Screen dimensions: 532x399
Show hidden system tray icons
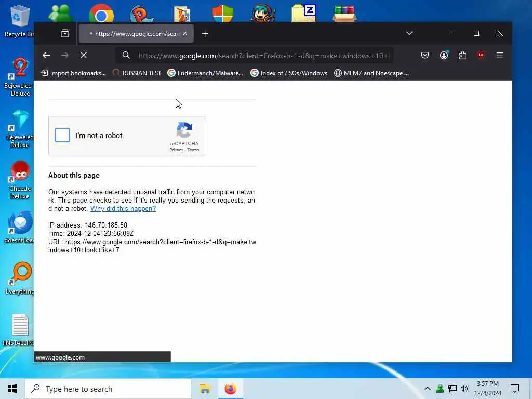pos(428,389)
